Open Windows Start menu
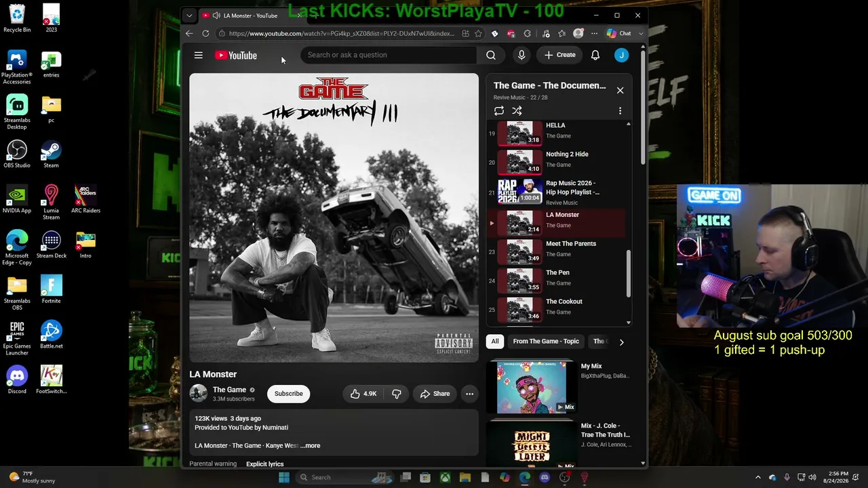 pyautogui.click(x=284, y=477)
